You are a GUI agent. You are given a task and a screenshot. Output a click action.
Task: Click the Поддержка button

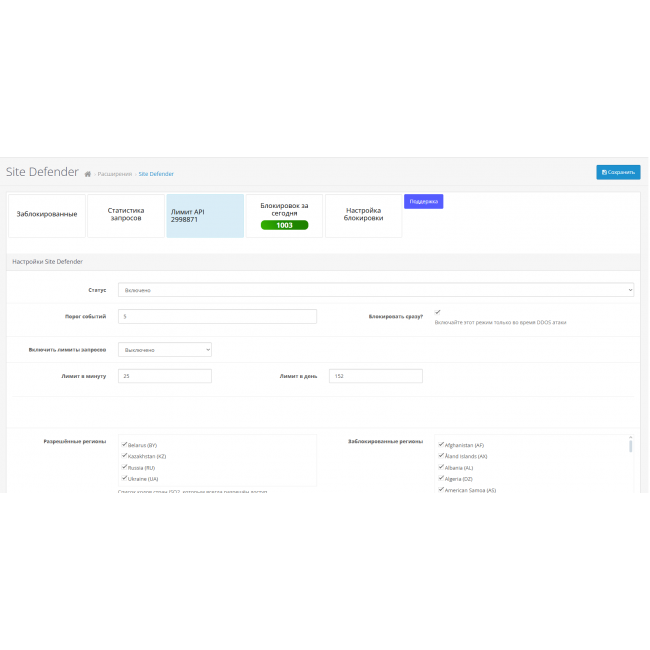[423, 201]
